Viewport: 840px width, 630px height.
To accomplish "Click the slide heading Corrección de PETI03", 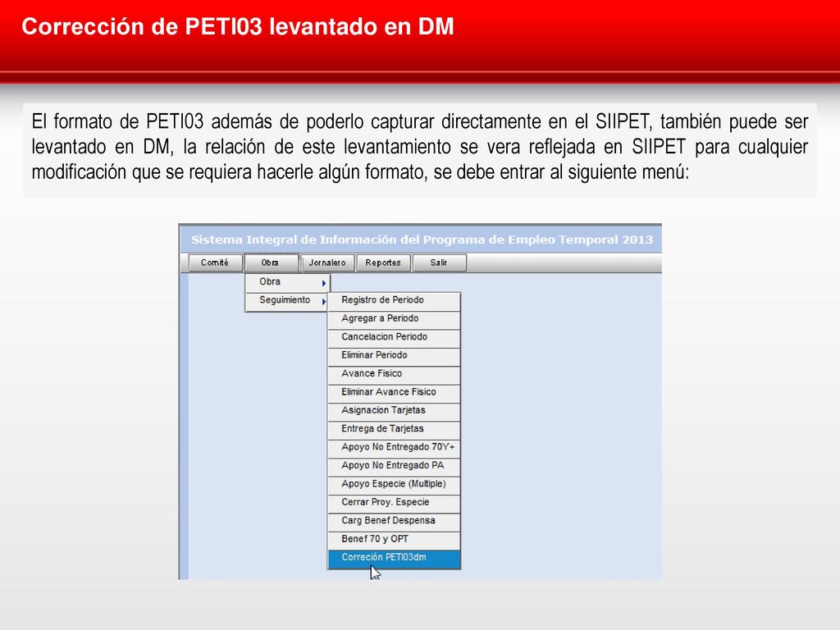I will [237, 27].
